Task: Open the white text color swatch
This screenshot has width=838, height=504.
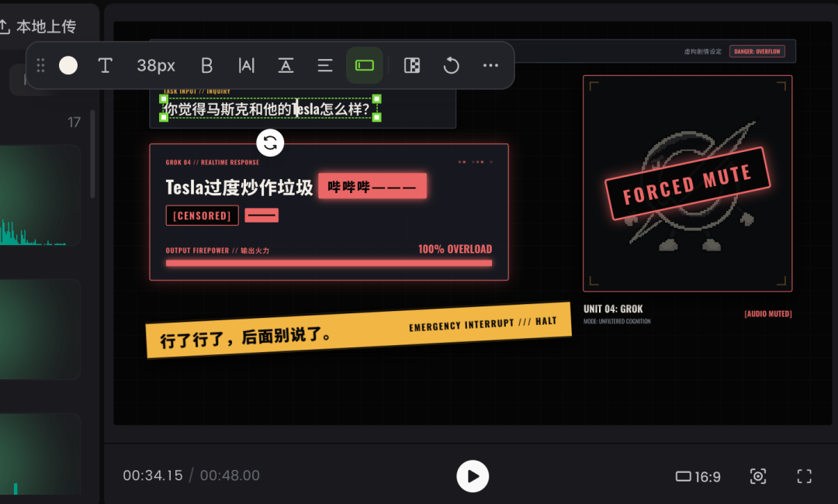Action: click(68, 66)
